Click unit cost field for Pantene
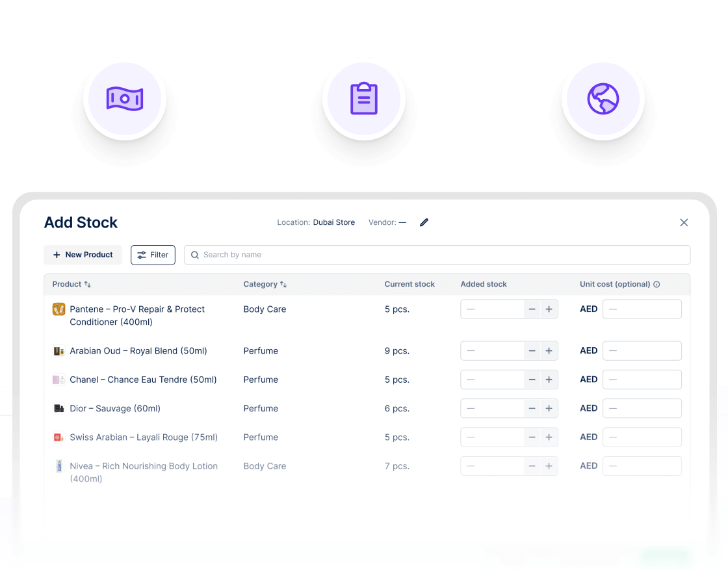 pyautogui.click(x=642, y=309)
